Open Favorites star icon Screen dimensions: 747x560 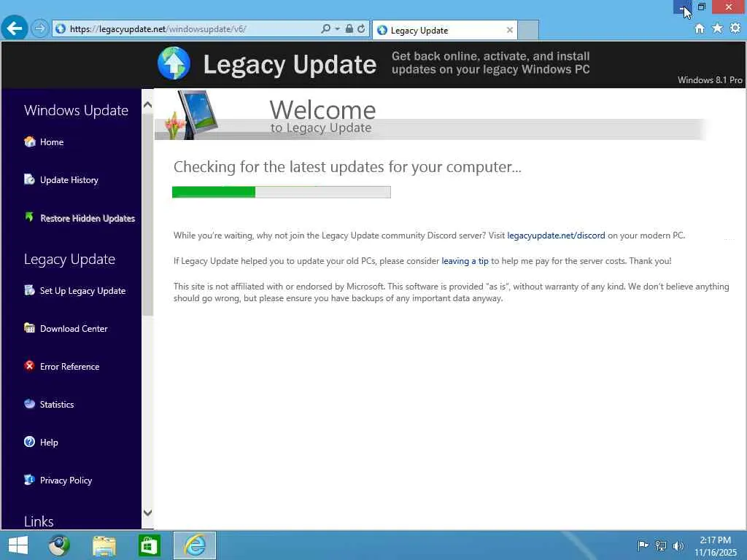(717, 28)
